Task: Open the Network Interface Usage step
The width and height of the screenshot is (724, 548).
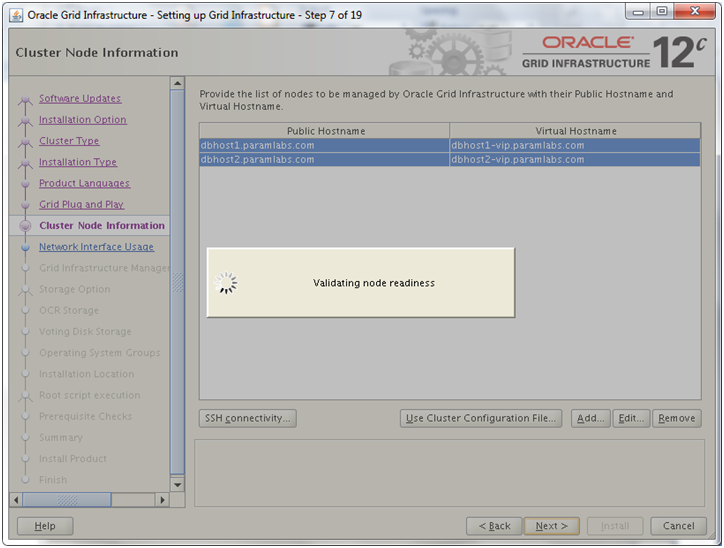Action: pos(96,247)
